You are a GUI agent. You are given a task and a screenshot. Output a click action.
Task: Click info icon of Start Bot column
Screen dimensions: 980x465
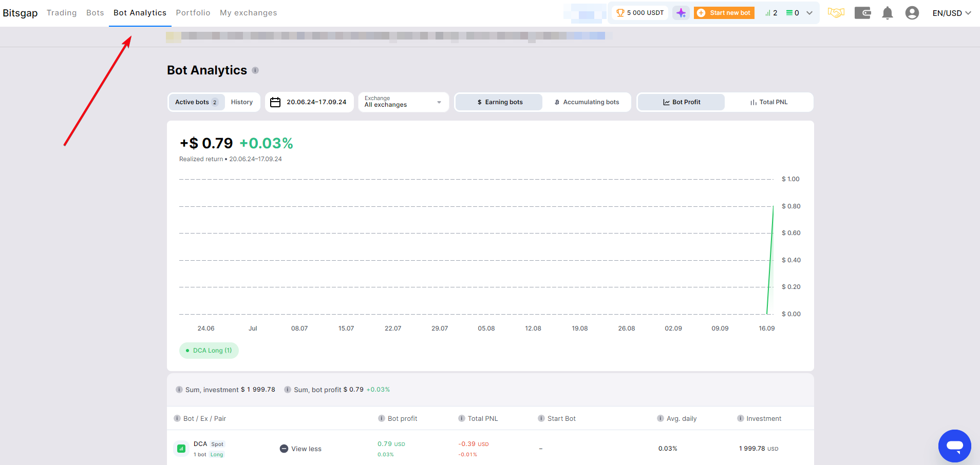point(541,418)
